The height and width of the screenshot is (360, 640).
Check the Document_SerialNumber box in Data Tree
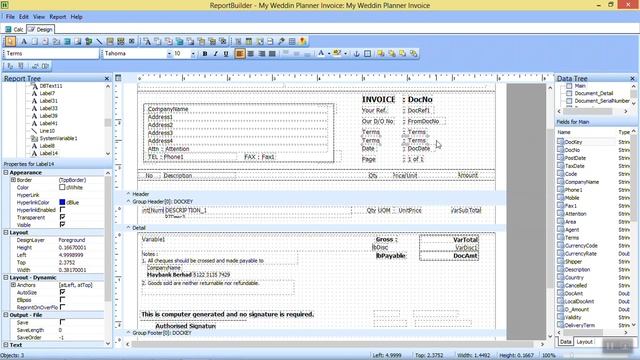(569, 101)
